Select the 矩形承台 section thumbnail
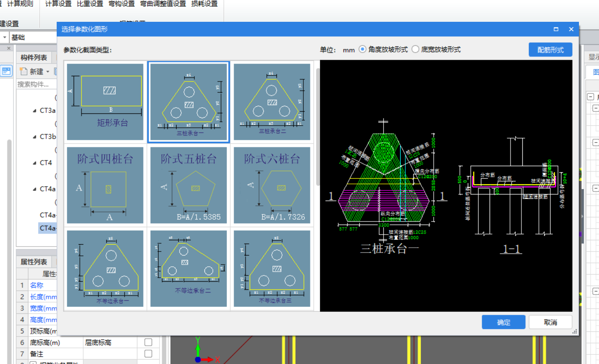The image size is (599, 364). [x=105, y=102]
